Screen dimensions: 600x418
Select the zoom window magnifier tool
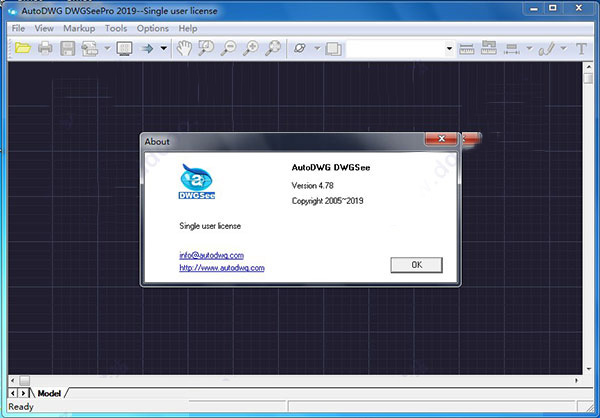click(x=206, y=48)
